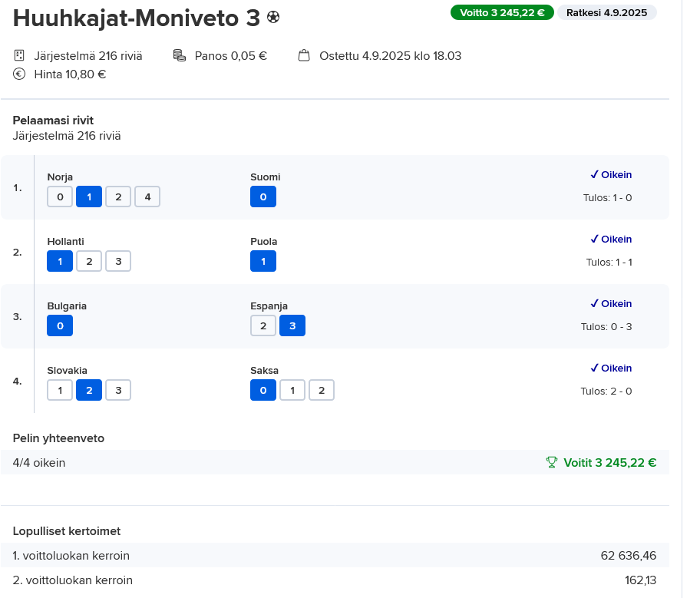Click the selected Bulgaria score 0 box
Image resolution: width=700 pixels, height=598 pixels.
(60, 326)
